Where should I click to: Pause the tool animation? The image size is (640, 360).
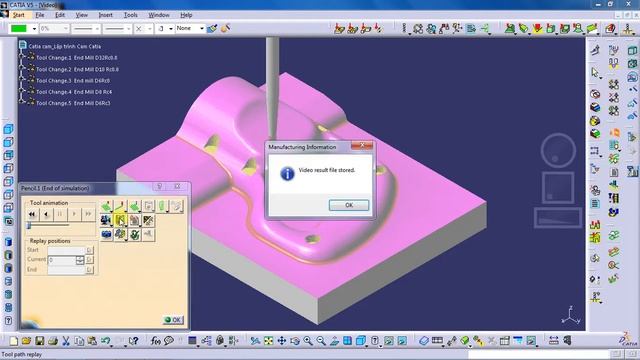tap(60, 214)
